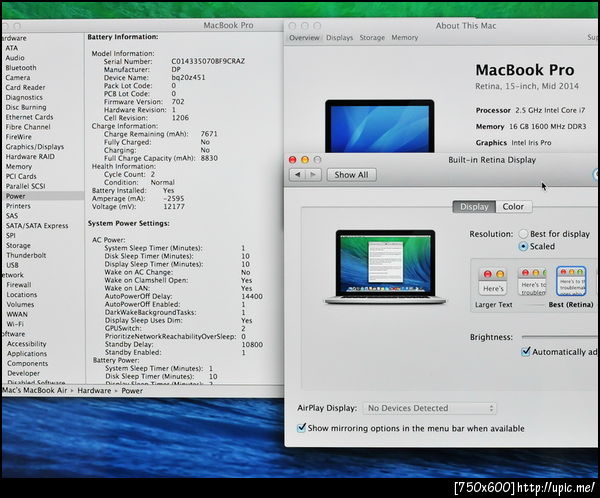Open the AirPlay Display dropdown
Image resolution: width=600 pixels, height=498 pixels.
click(x=430, y=408)
